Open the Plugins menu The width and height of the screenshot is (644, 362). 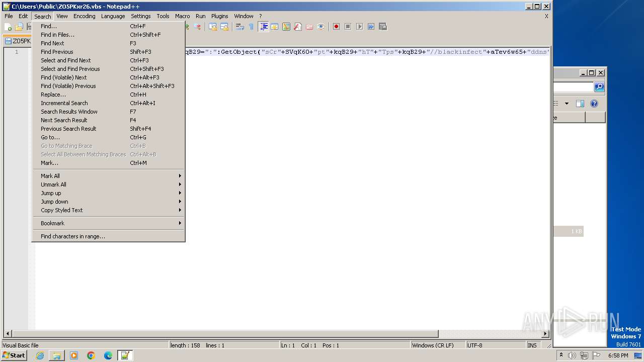219,16
